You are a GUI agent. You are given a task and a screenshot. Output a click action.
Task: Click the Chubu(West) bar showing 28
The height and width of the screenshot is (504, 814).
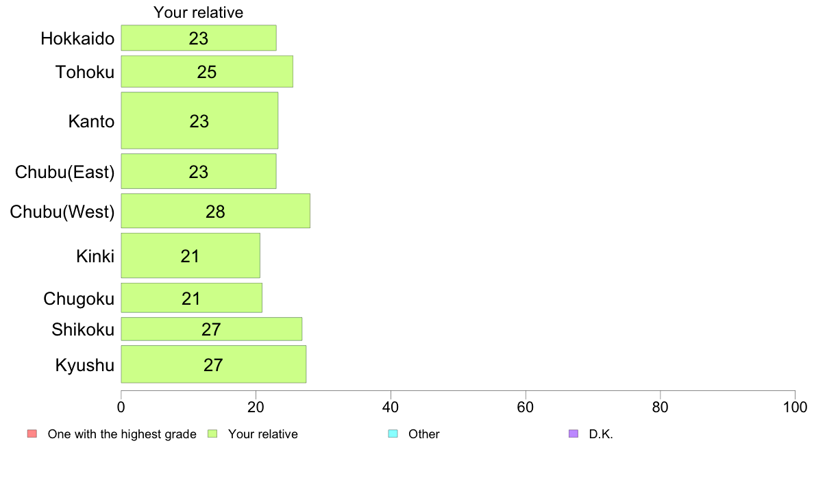click(x=215, y=211)
